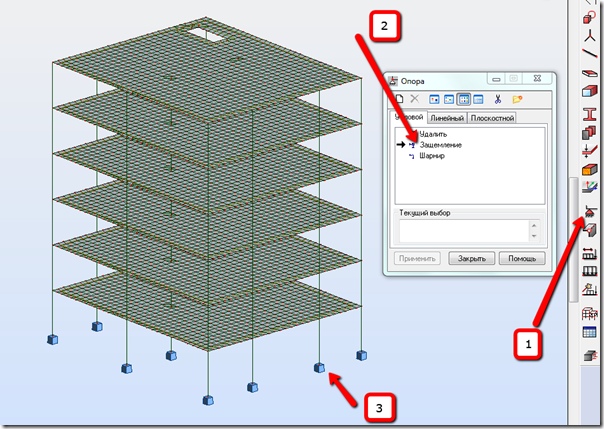Select the Bars line tool
This screenshot has width=604, height=429.
click(589, 54)
